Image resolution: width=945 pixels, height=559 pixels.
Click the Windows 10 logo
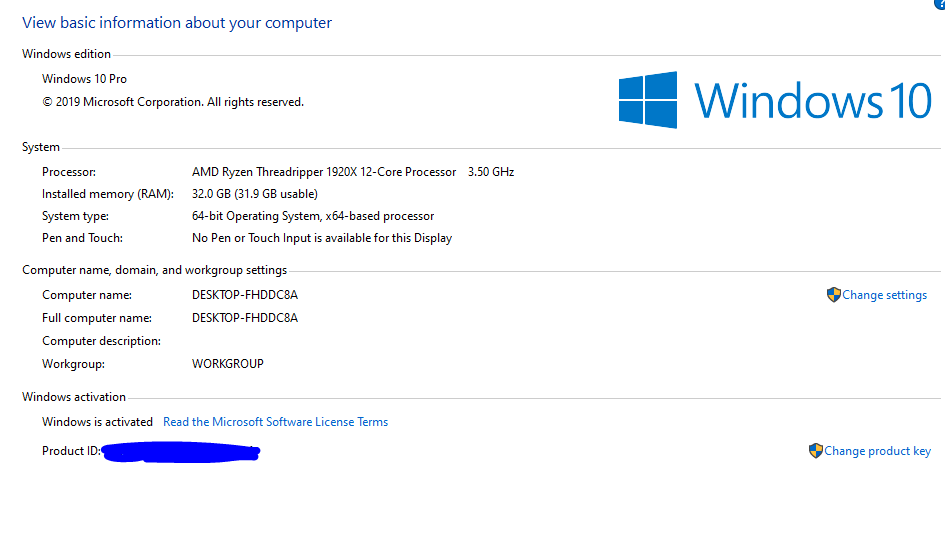pyautogui.click(x=774, y=100)
